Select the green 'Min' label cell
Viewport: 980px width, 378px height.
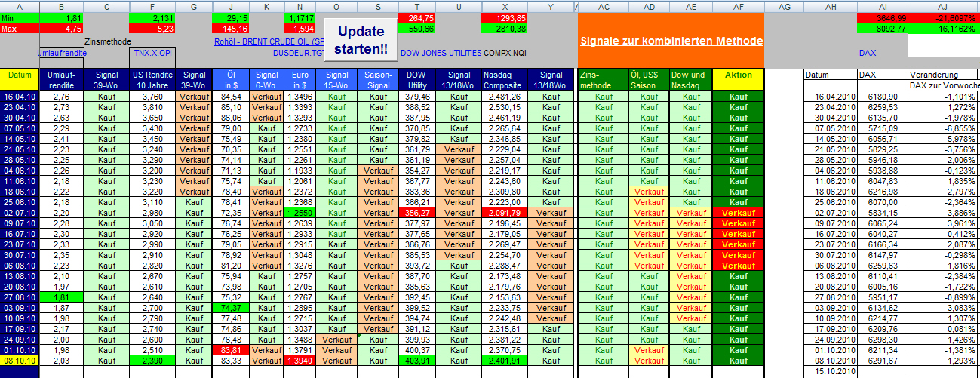pos(20,17)
